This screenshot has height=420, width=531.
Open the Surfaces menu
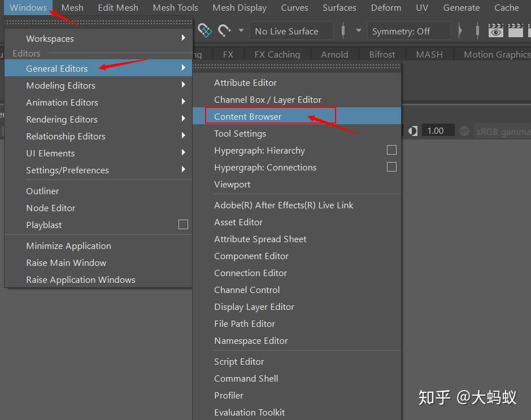[x=340, y=7]
